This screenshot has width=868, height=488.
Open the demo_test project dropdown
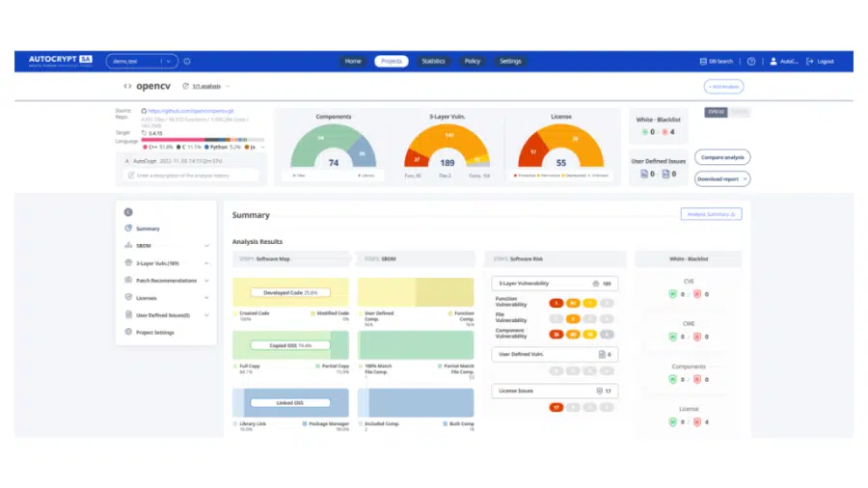(142, 61)
